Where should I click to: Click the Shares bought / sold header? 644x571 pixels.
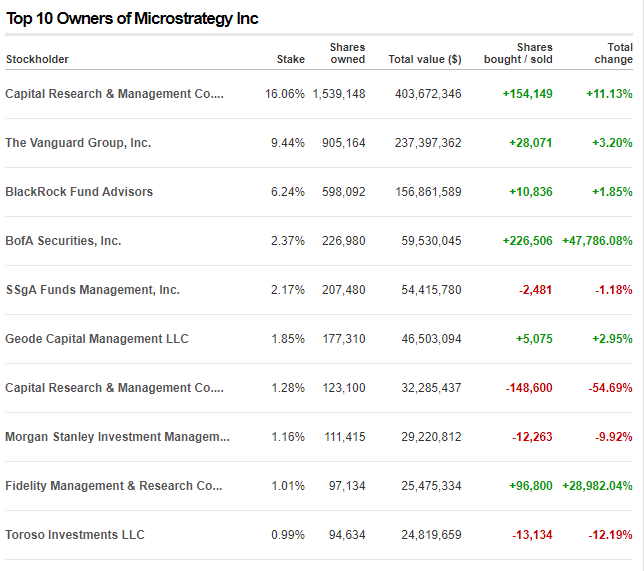(x=518, y=53)
